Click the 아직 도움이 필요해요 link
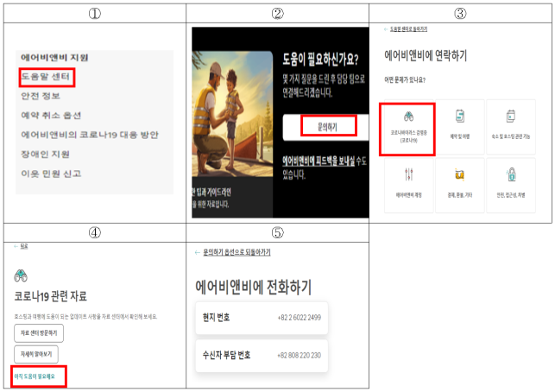Screen dimensions: 555x392 point(35,376)
